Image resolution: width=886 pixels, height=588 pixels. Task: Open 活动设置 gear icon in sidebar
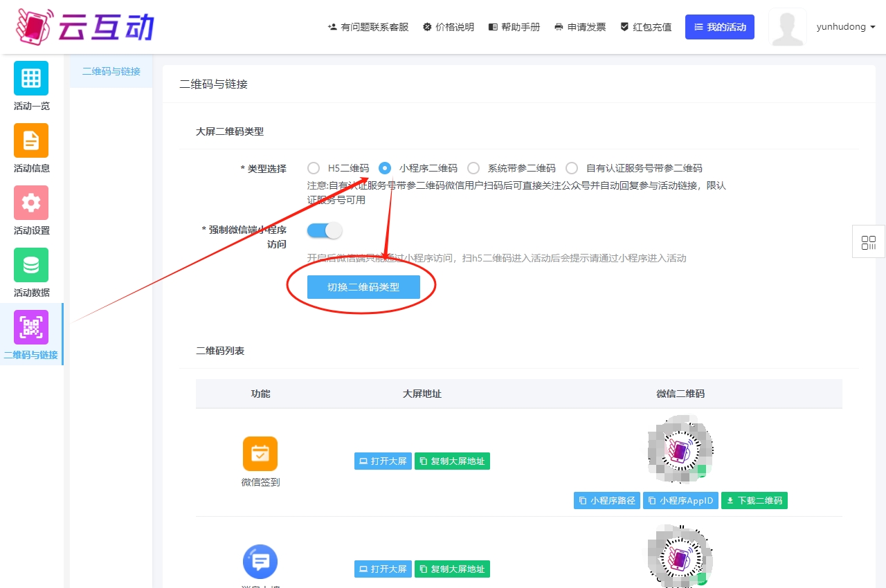(x=31, y=203)
